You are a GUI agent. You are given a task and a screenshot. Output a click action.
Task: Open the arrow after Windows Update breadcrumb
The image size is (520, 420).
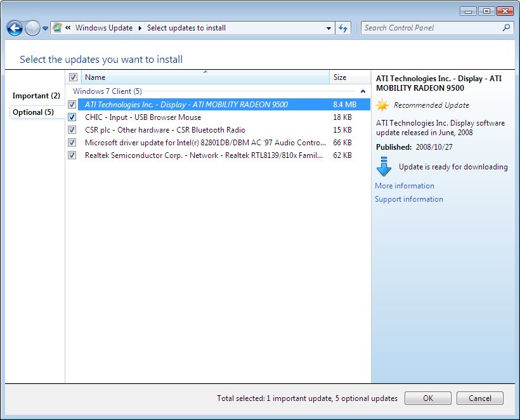click(140, 28)
